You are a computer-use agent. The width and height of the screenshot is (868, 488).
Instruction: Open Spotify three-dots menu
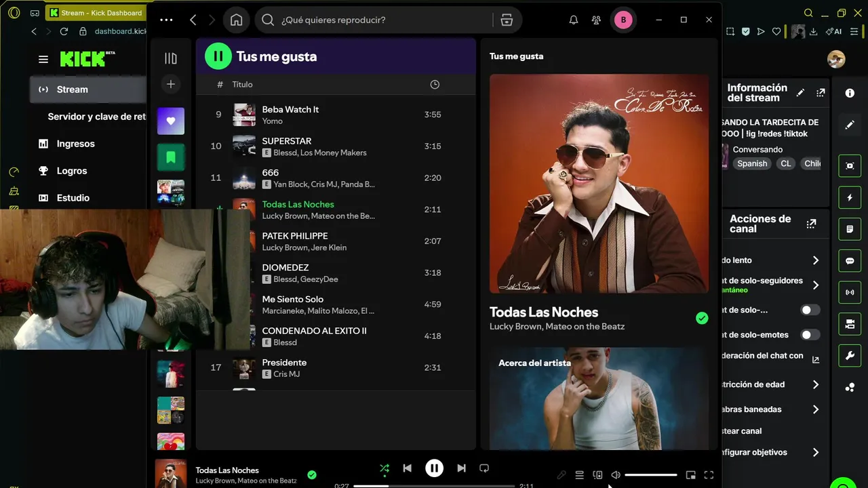click(166, 20)
